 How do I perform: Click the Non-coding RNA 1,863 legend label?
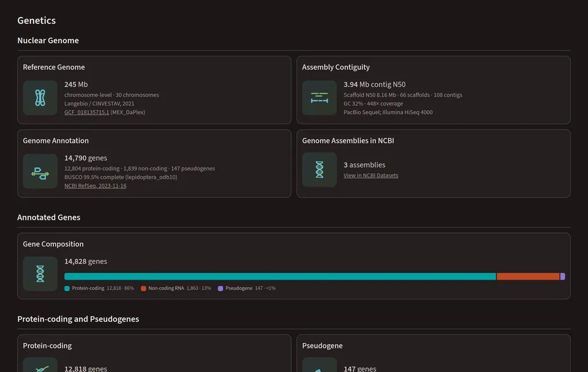[180, 288]
